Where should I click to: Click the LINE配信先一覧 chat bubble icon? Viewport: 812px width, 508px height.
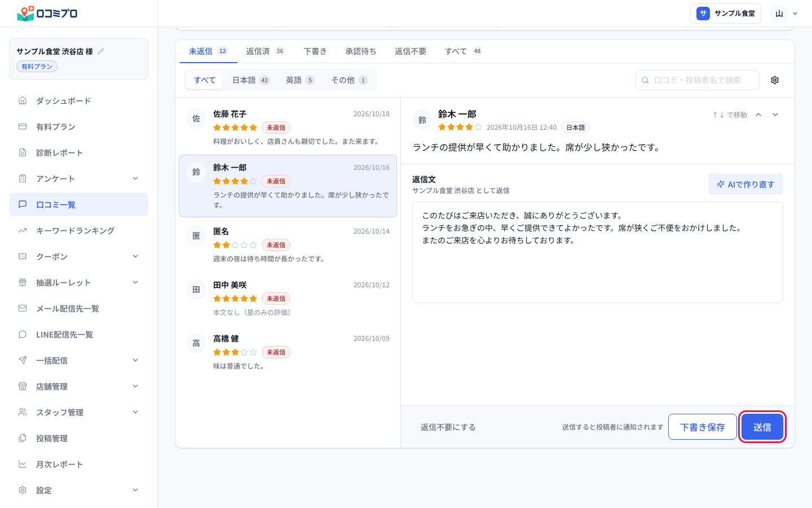coord(23,334)
